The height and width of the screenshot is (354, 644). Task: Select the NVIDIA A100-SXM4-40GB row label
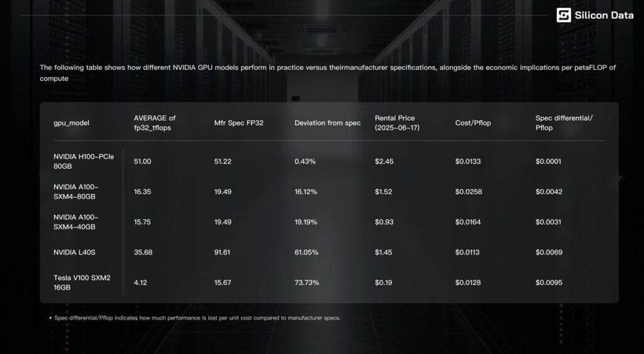pyautogui.click(x=76, y=222)
